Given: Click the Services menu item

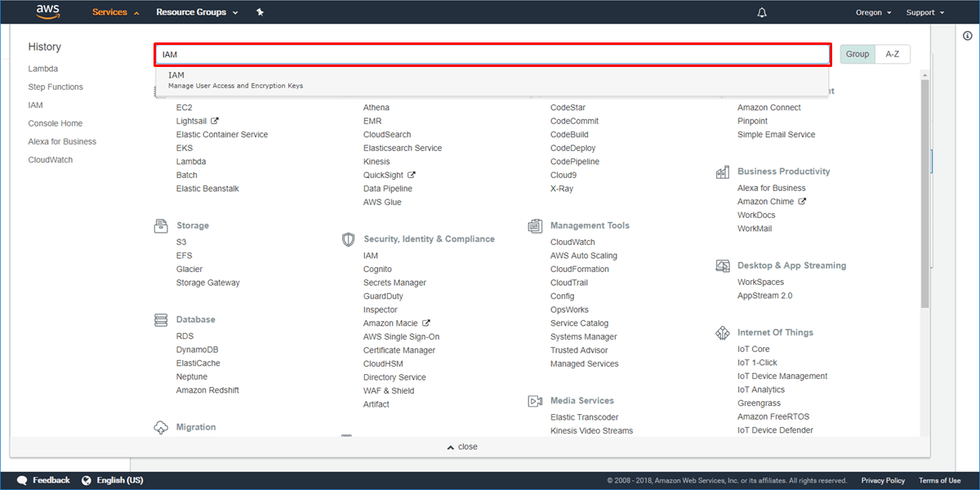Looking at the screenshot, I should pos(109,11).
